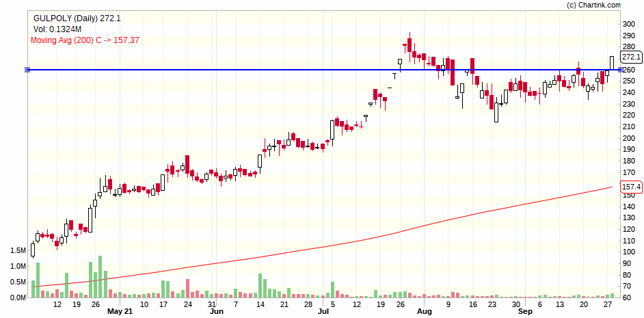This screenshot has width=644, height=318.
Task: Click the 100 price axis label
Action: tap(629, 252)
